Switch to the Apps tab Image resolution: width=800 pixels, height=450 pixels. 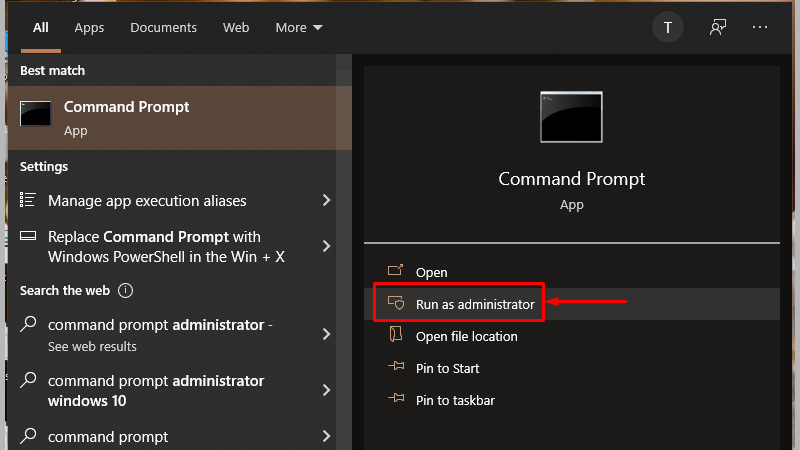pos(89,28)
